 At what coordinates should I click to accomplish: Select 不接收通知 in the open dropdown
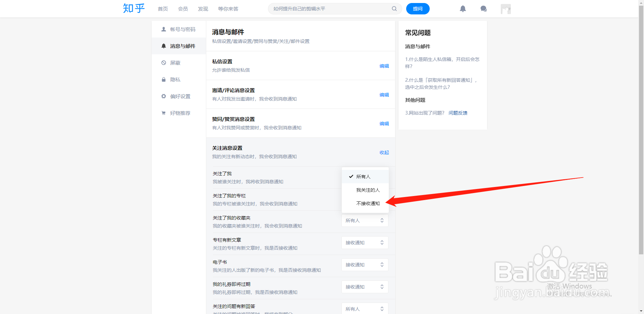pyautogui.click(x=368, y=203)
